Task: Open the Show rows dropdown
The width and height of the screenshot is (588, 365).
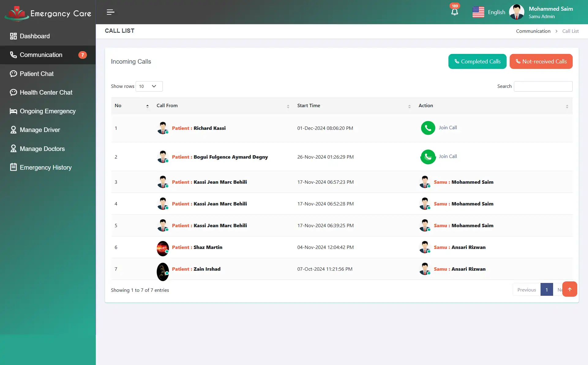Action: click(x=149, y=86)
